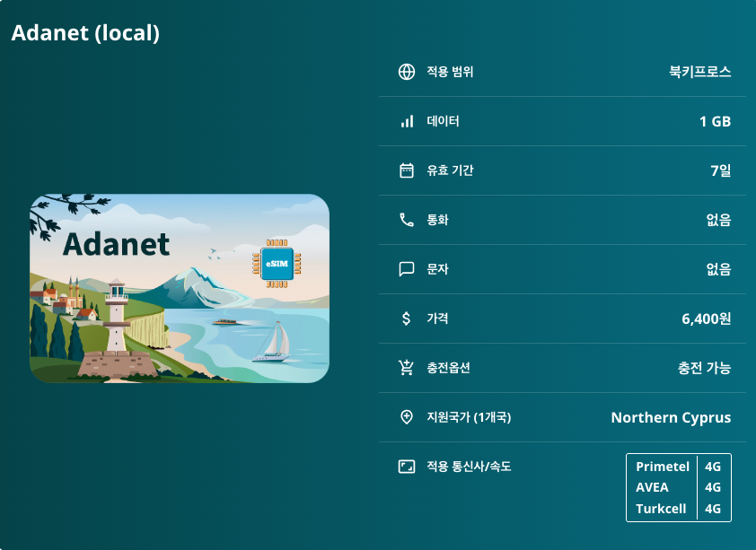The height and width of the screenshot is (550, 756).
Task: Click the 문자 label
Action: [437, 269]
